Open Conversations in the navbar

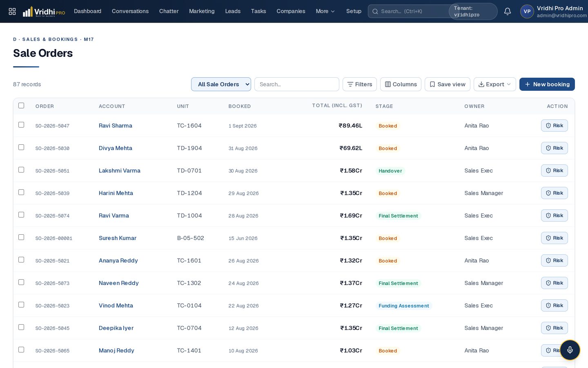[130, 11]
